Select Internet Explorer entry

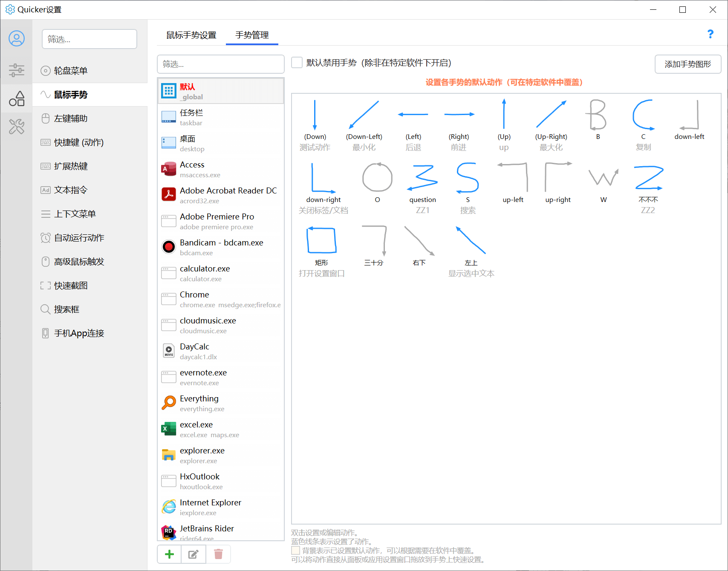pos(220,507)
